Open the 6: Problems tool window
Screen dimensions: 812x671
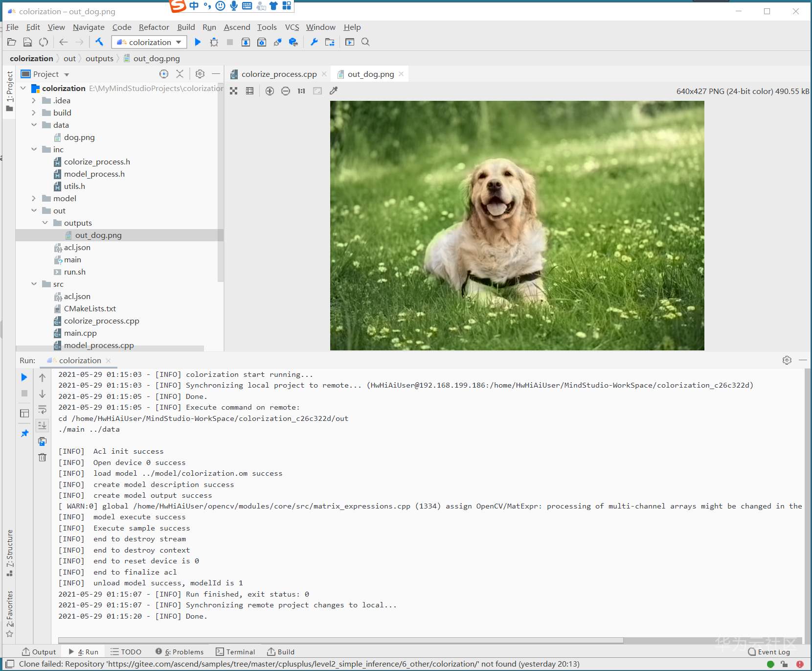pyautogui.click(x=179, y=652)
